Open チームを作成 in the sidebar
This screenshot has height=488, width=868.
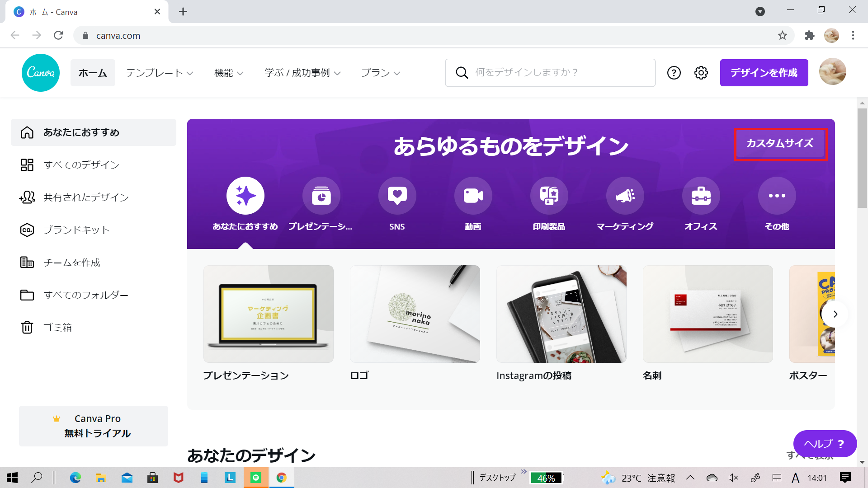tap(94, 263)
